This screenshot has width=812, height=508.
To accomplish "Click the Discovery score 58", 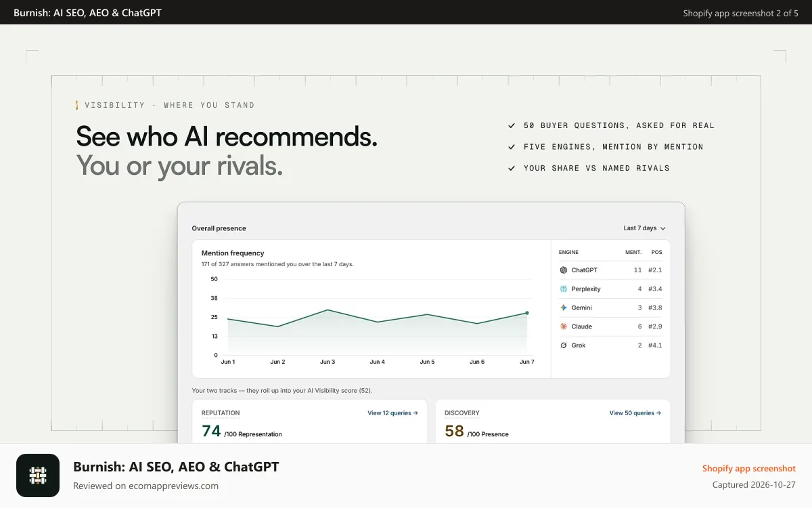I will pos(454,431).
